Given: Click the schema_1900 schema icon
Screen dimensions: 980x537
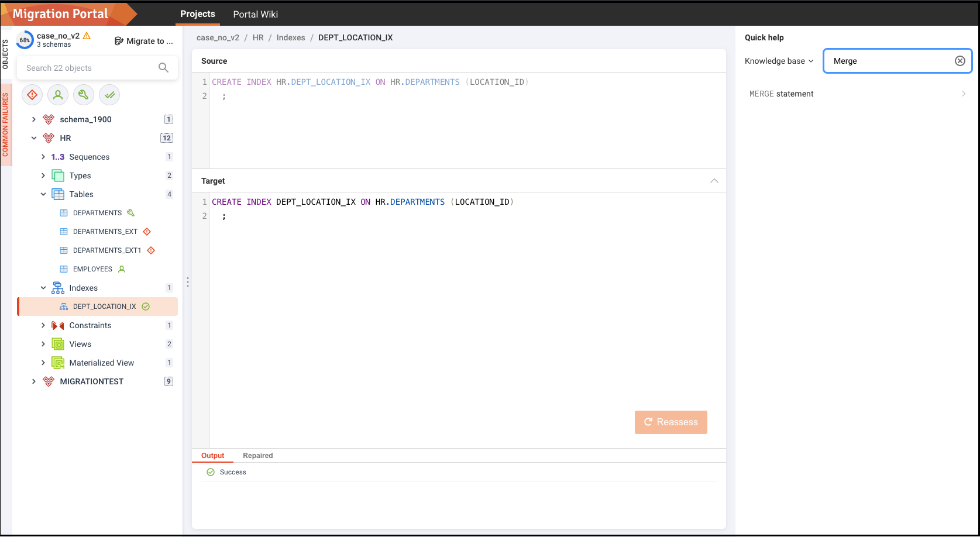Looking at the screenshot, I should coord(49,119).
